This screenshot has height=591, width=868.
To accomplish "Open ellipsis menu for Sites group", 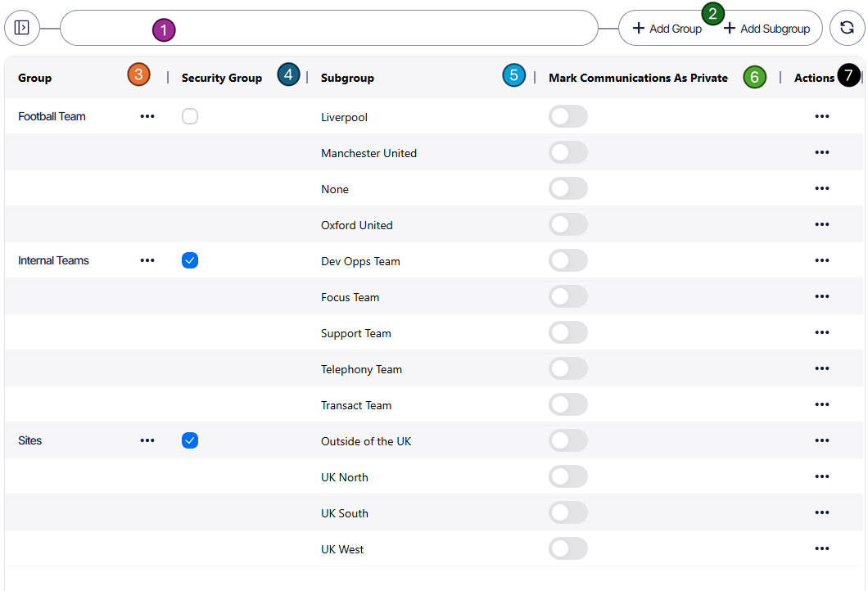I will tap(147, 441).
